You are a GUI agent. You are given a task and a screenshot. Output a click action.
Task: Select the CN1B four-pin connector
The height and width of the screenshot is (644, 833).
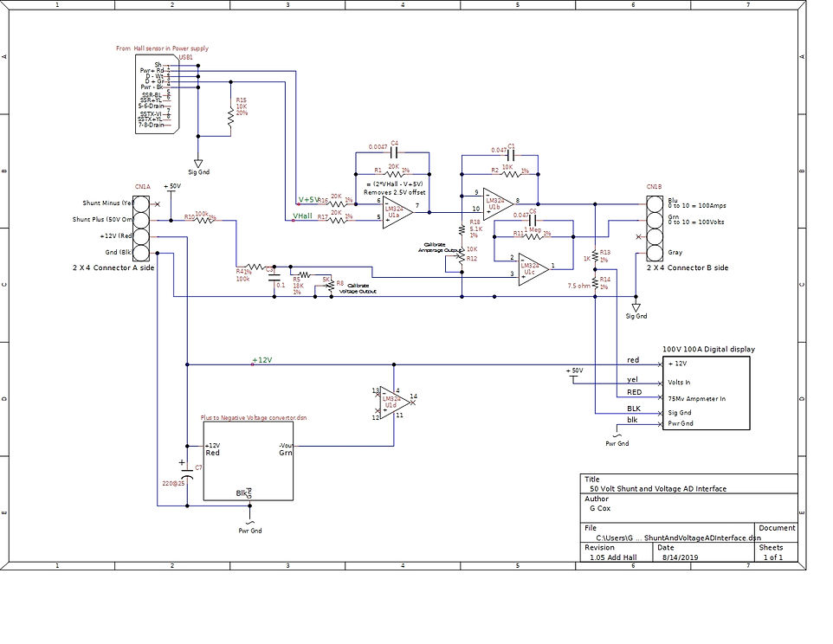pos(655,229)
